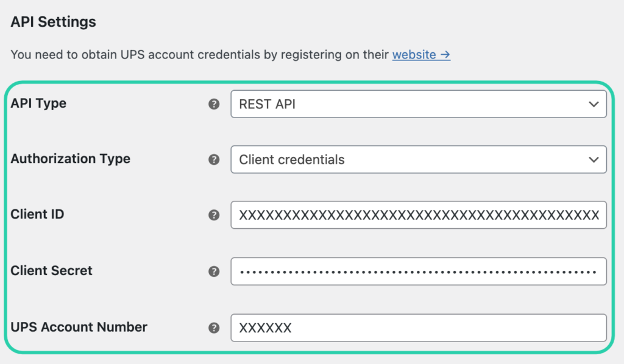Screen dimensions: 624x364
Task: Click the API Settings section heading
Action: [53, 22]
